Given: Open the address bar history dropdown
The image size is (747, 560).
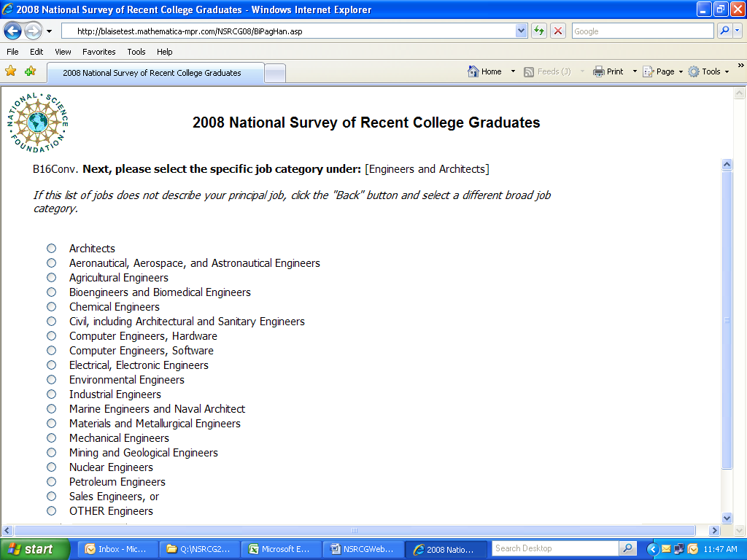Looking at the screenshot, I should click(x=521, y=31).
